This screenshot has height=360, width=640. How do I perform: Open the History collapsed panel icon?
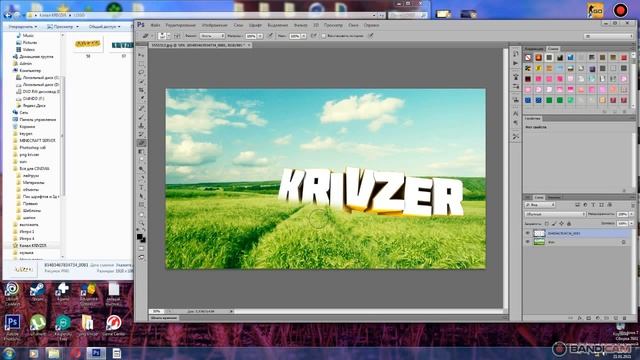point(516,54)
